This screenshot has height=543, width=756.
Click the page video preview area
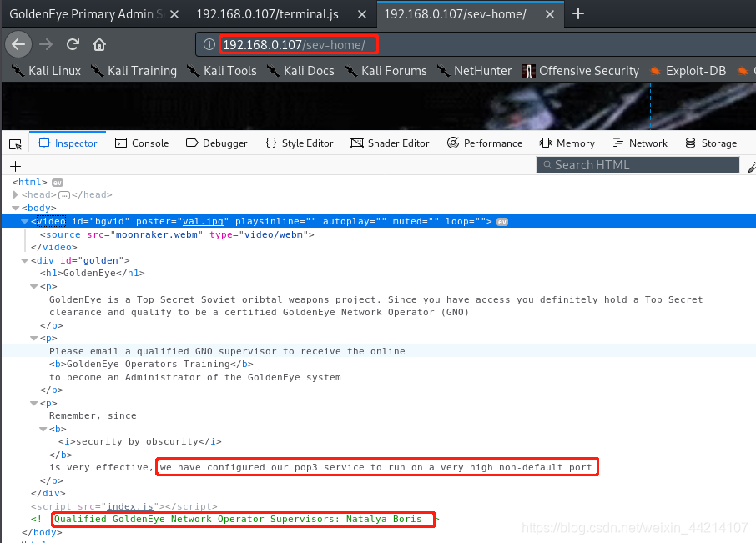pyautogui.click(x=379, y=106)
